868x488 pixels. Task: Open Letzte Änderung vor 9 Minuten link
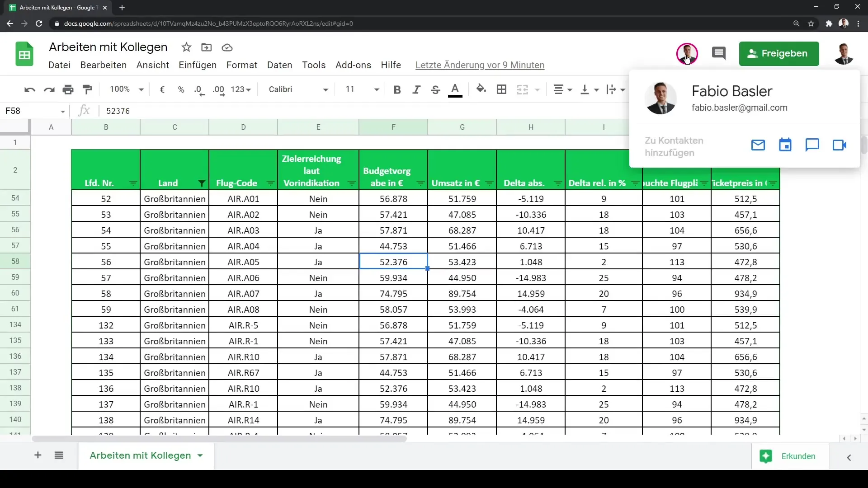(x=480, y=65)
